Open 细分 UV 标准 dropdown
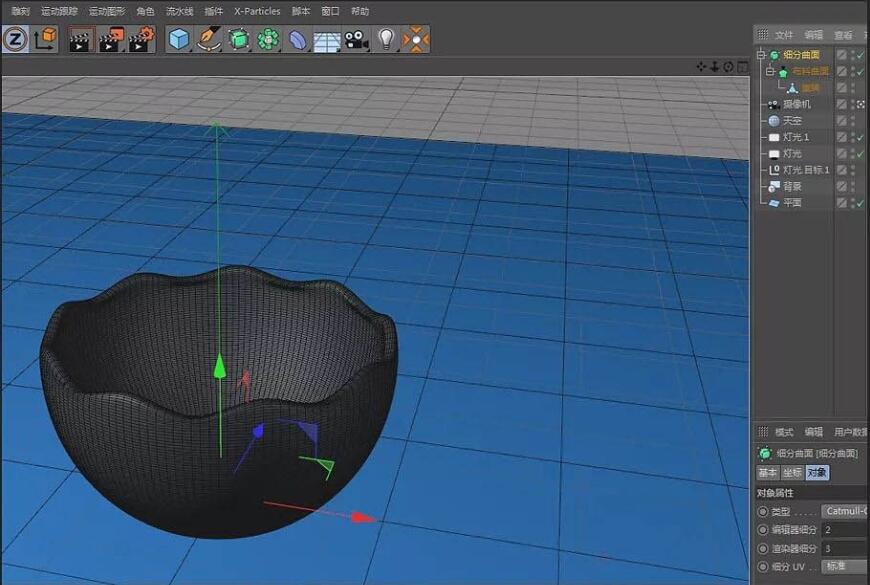 coord(844,567)
